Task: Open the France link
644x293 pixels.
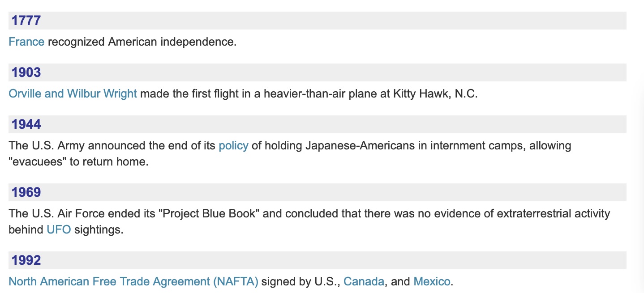Action: (26, 42)
